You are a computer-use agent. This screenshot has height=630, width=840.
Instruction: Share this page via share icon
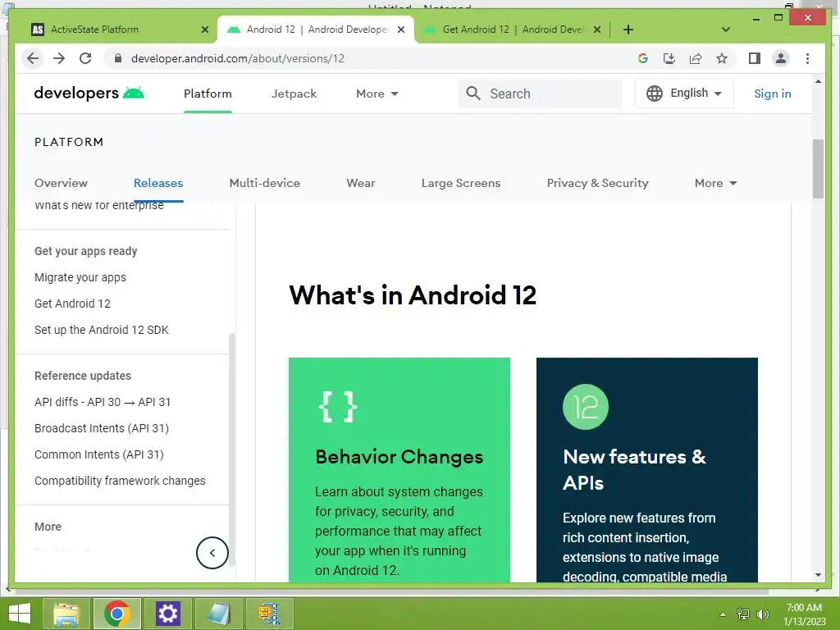(696, 58)
